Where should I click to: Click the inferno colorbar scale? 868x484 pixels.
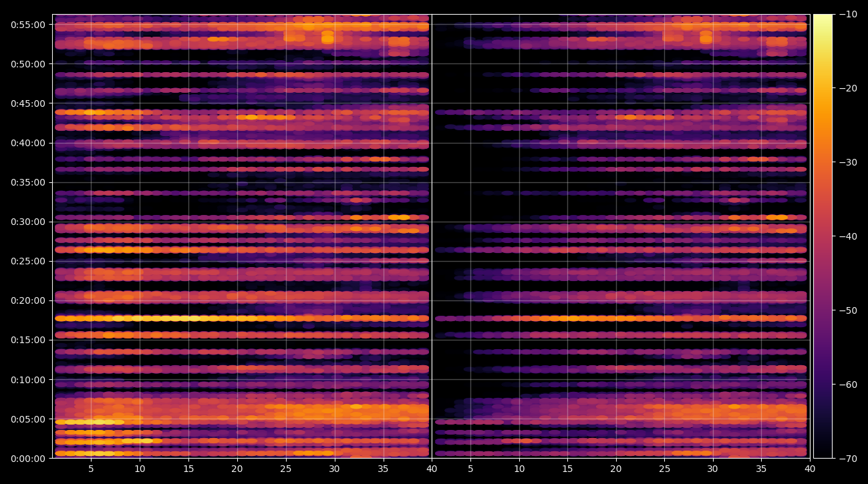coord(823,236)
